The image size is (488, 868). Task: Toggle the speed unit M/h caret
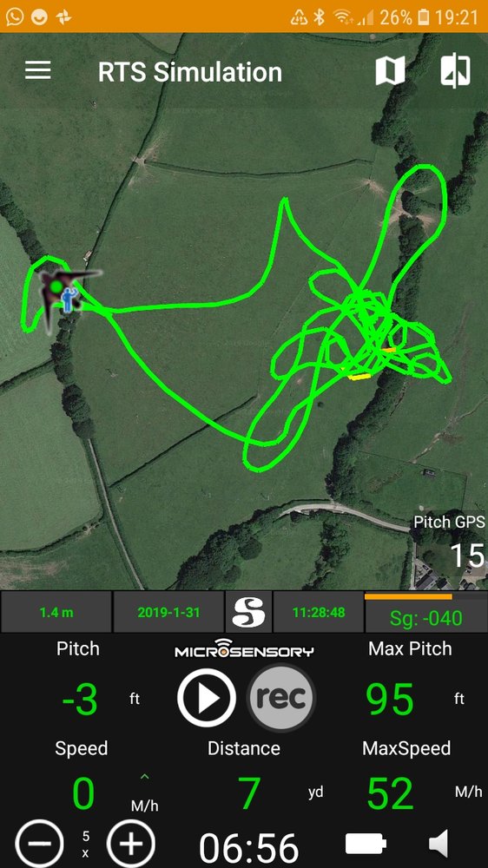click(144, 778)
